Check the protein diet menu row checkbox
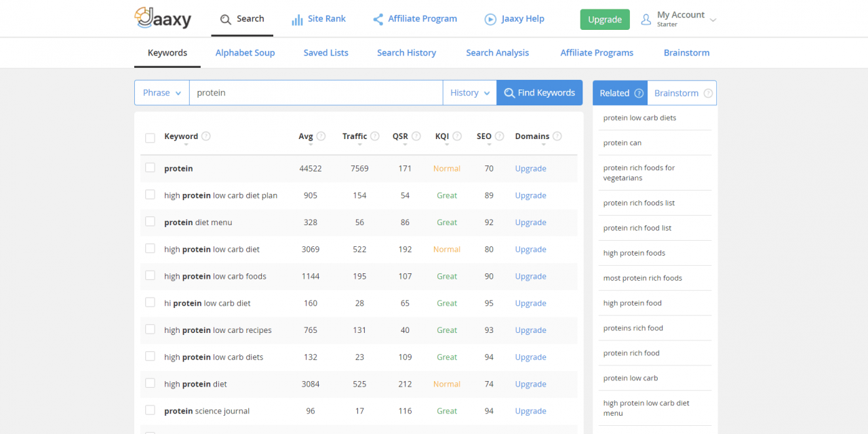The width and height of the screenshot is (868, 434). 150,222
